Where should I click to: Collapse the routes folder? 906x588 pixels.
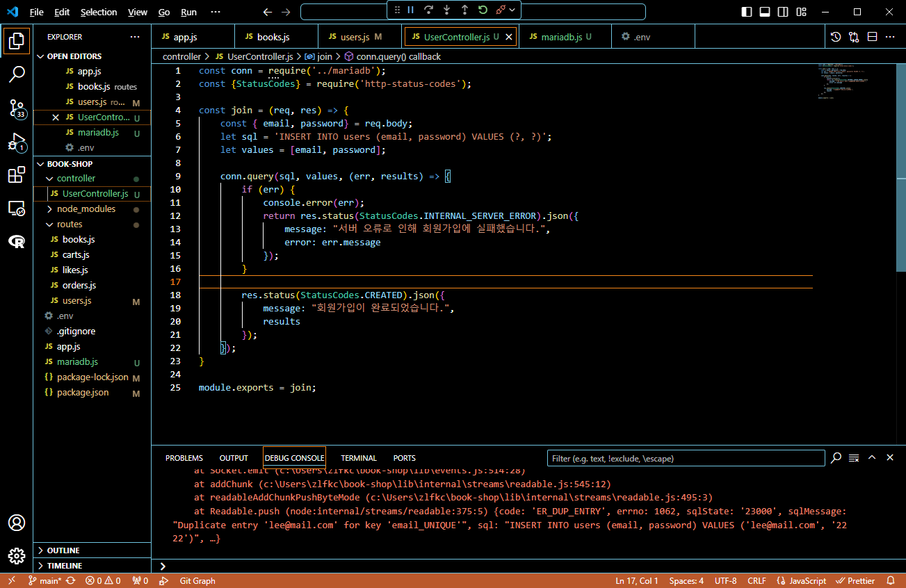(92, 224)
